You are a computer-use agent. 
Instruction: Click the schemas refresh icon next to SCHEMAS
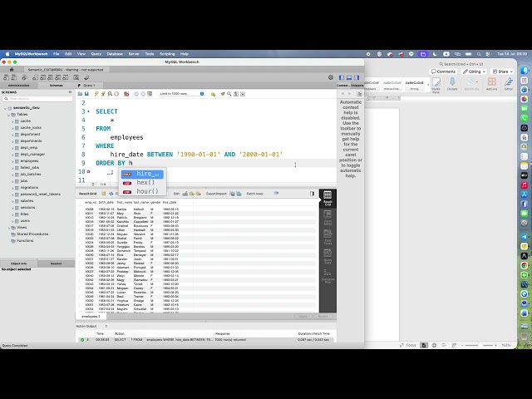(70, 92)
